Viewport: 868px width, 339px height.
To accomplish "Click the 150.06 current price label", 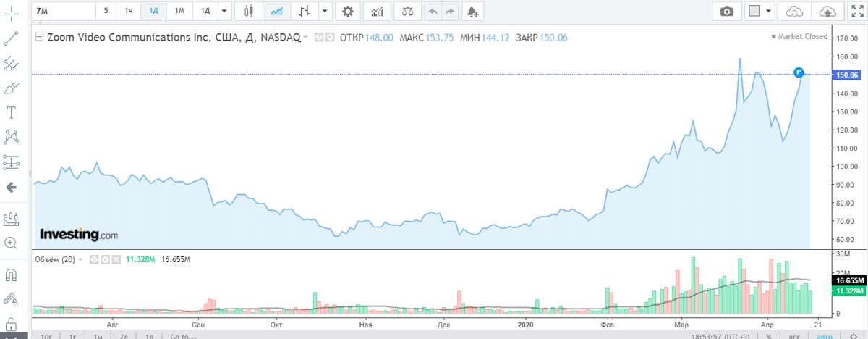I will (846, 75).
